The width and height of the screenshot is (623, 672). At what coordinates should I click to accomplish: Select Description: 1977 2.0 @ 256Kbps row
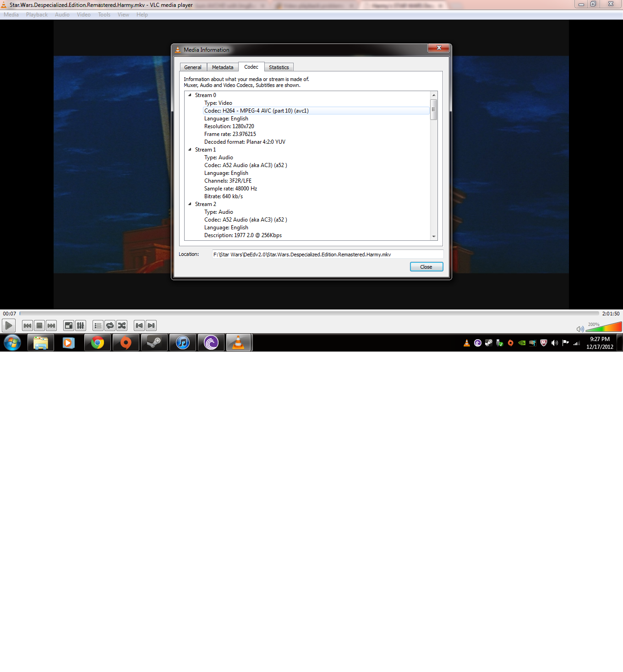[243, 235]
